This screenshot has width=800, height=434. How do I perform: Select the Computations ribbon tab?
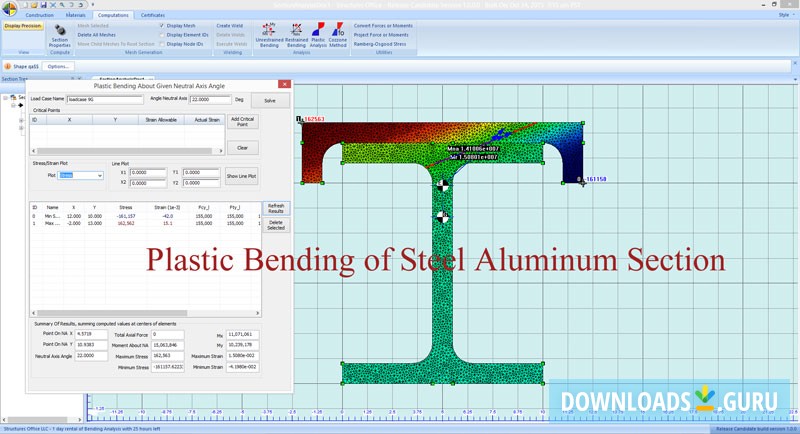[113, 15]
